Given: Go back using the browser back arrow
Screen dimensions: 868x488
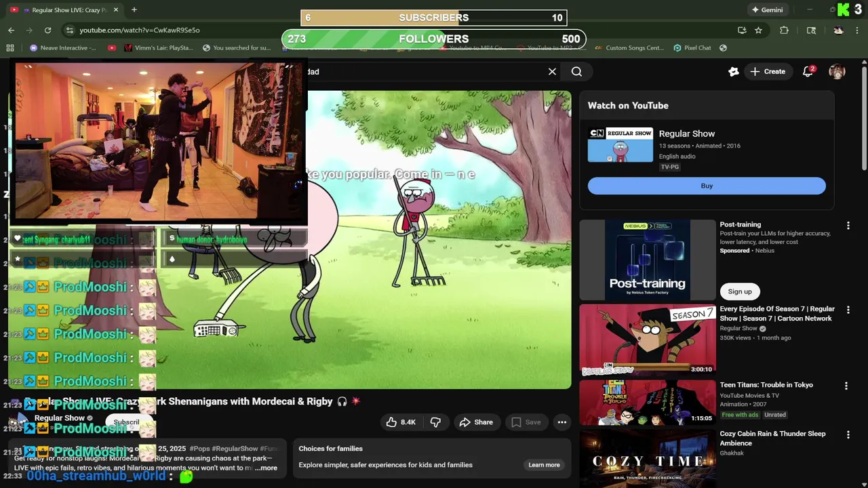Looking at the screenshot, I should [x=11, y=30].
